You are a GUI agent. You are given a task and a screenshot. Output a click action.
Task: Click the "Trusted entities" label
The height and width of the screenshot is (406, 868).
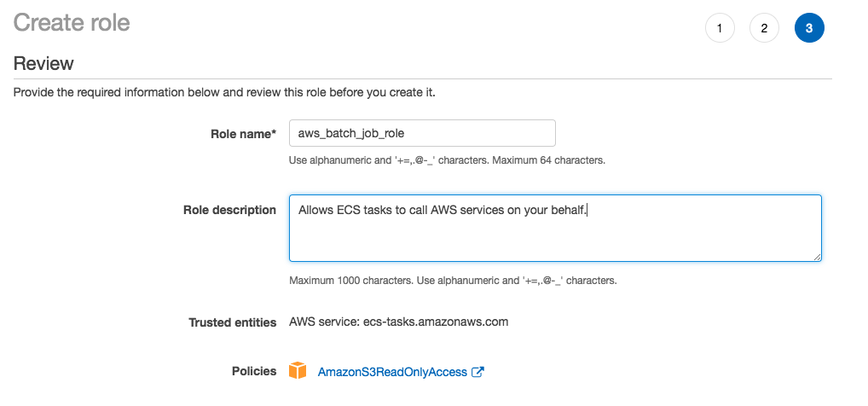pyautogui.click(x=232, y=322)
